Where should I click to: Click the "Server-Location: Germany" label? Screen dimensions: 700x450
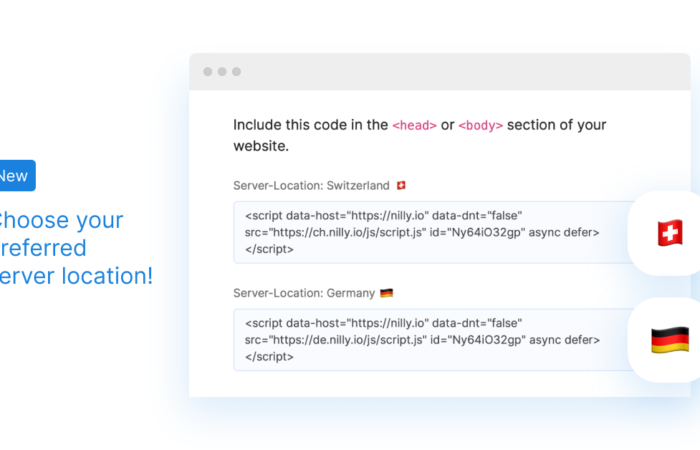click(304, 293)
